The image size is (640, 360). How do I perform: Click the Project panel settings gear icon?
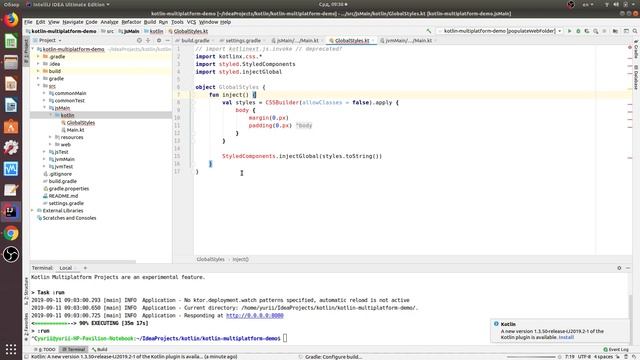[x=159, y=40]
